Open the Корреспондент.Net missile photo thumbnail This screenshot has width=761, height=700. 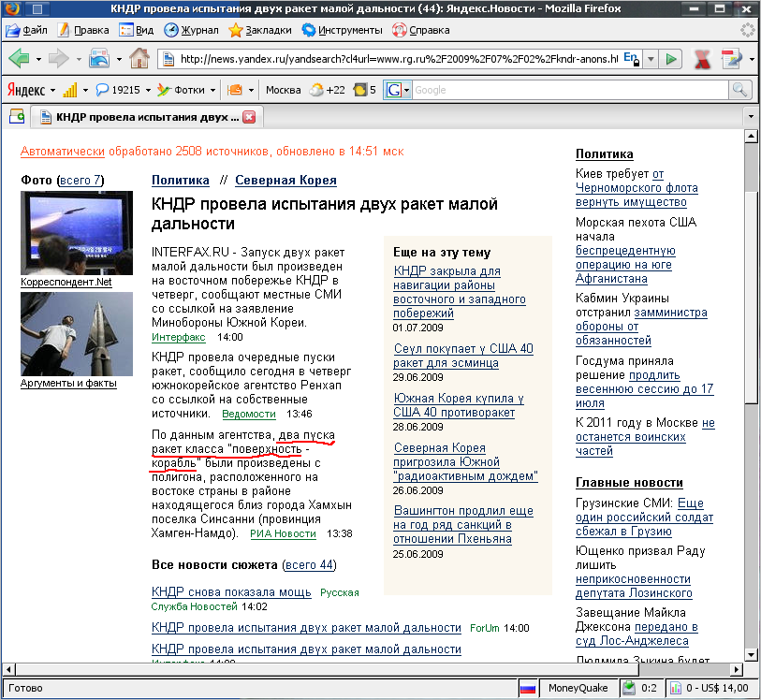(77, 233)
